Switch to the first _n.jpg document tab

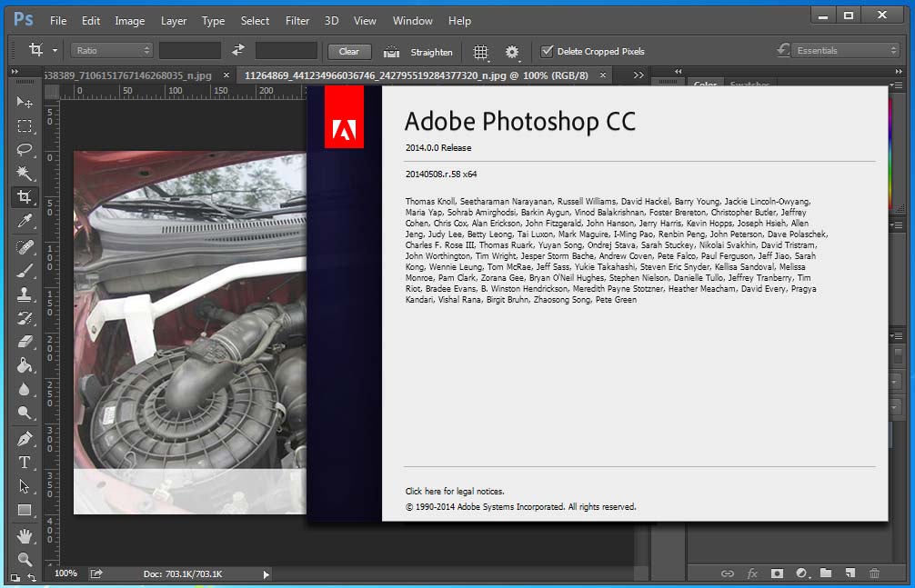click(127, 75)
